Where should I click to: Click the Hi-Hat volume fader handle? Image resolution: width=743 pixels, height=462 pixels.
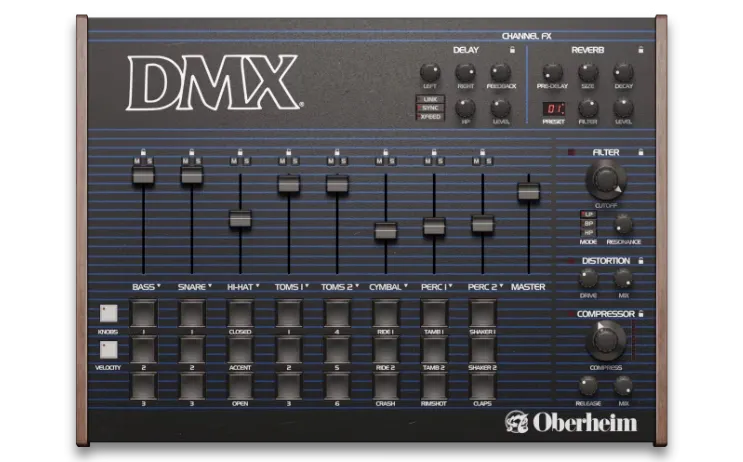pos(240,219)
